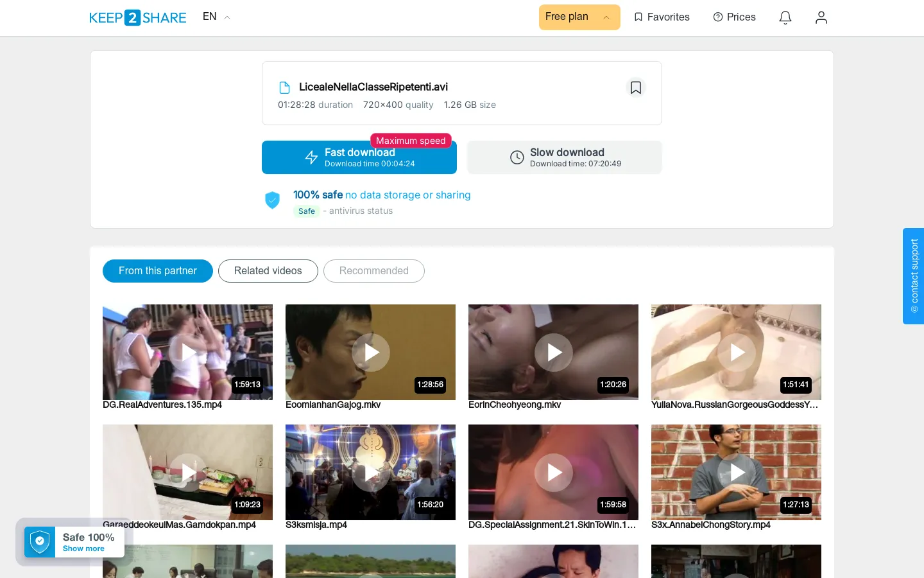924x578 pixels.
Task: Open the EomianhanGajog.mkv title link
Action: (x=333, y=405)
